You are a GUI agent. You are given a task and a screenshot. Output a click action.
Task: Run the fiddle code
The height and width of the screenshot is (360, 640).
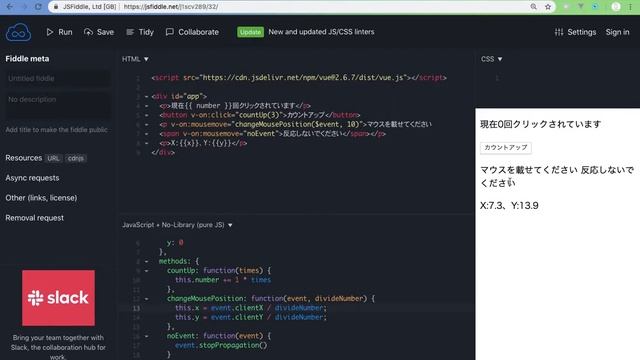[x=59, y=32]
